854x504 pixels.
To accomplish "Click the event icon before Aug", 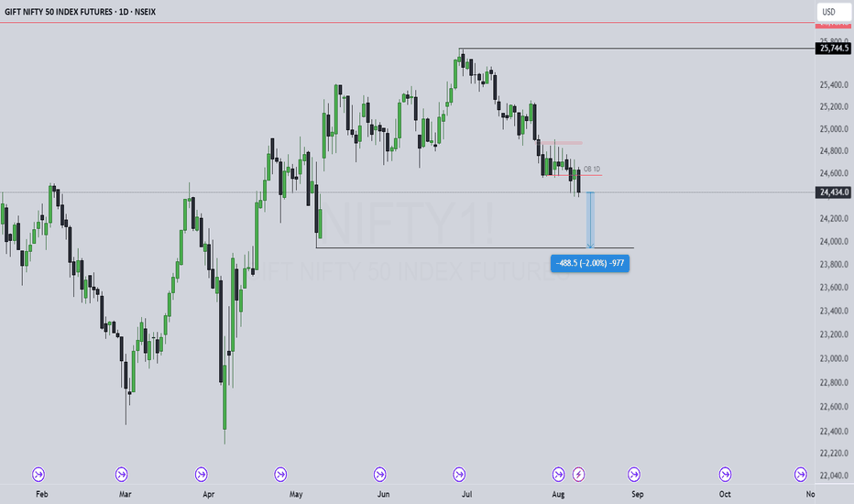I will [558, 475].
